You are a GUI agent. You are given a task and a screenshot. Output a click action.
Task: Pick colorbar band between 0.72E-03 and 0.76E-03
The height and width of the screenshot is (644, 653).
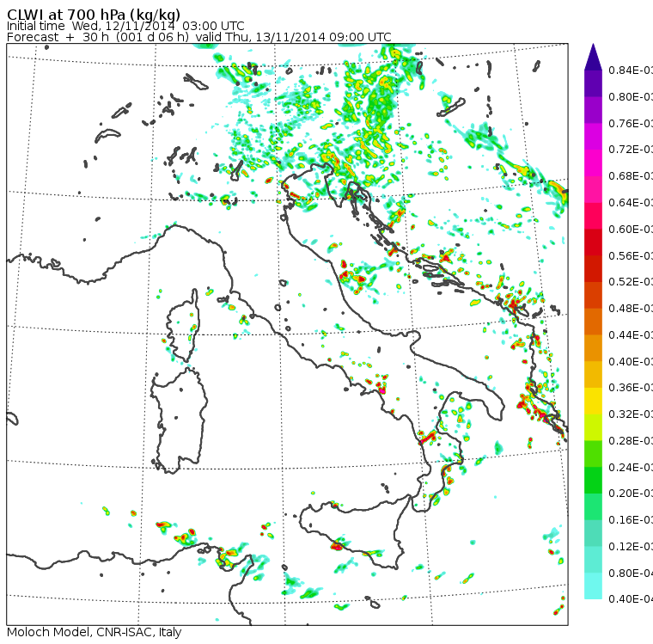point(593,137)
